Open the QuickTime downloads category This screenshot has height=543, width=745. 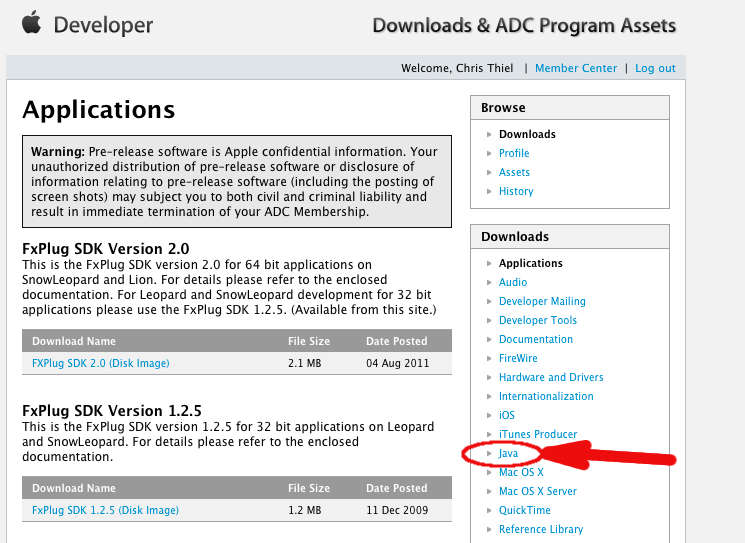tap(525, 510)
